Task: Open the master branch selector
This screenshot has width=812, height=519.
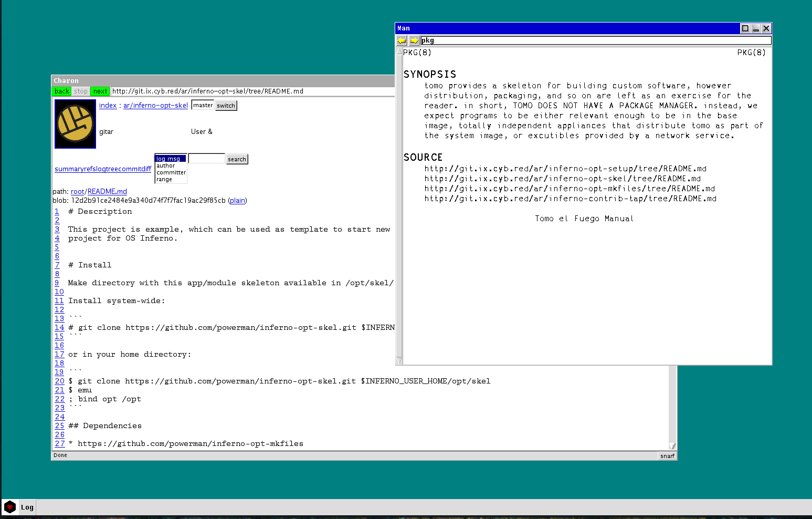Action: 203,105
